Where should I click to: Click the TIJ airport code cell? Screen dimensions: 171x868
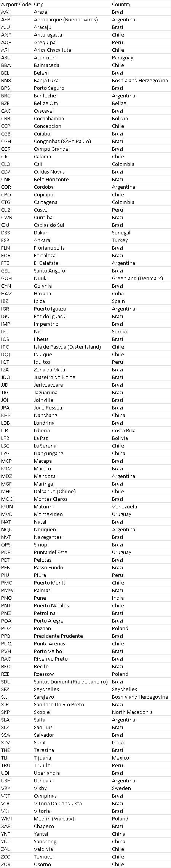[x=16, y=758]
